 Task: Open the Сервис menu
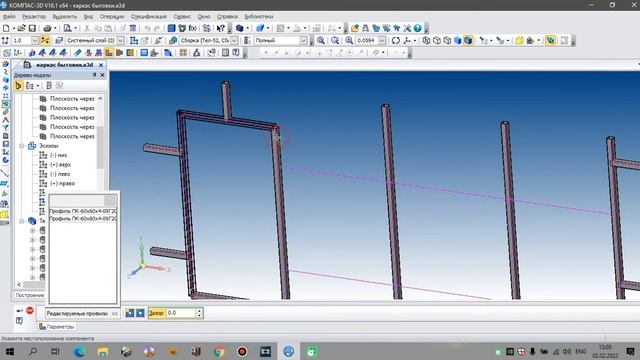(x=182, y=17)
